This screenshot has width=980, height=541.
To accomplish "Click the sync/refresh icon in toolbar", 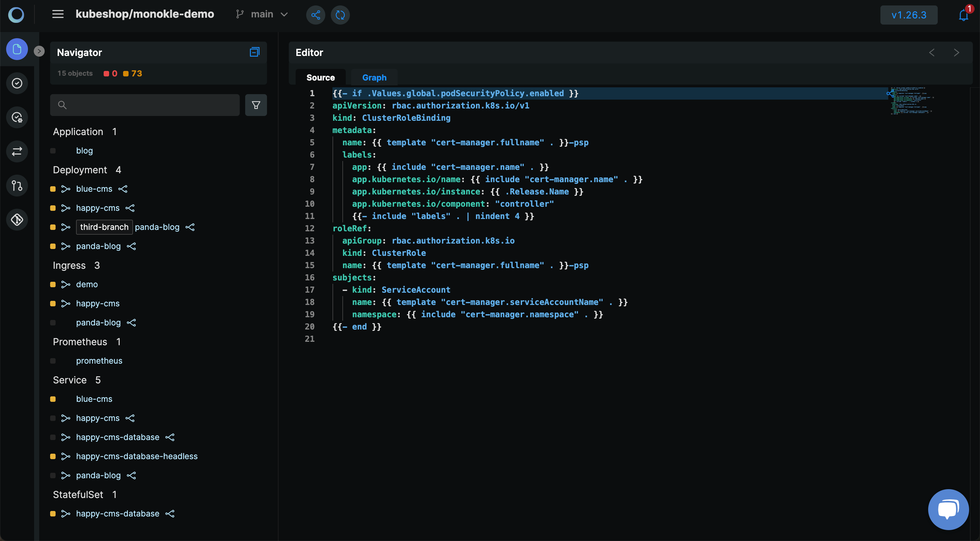I will click(340, 15).
